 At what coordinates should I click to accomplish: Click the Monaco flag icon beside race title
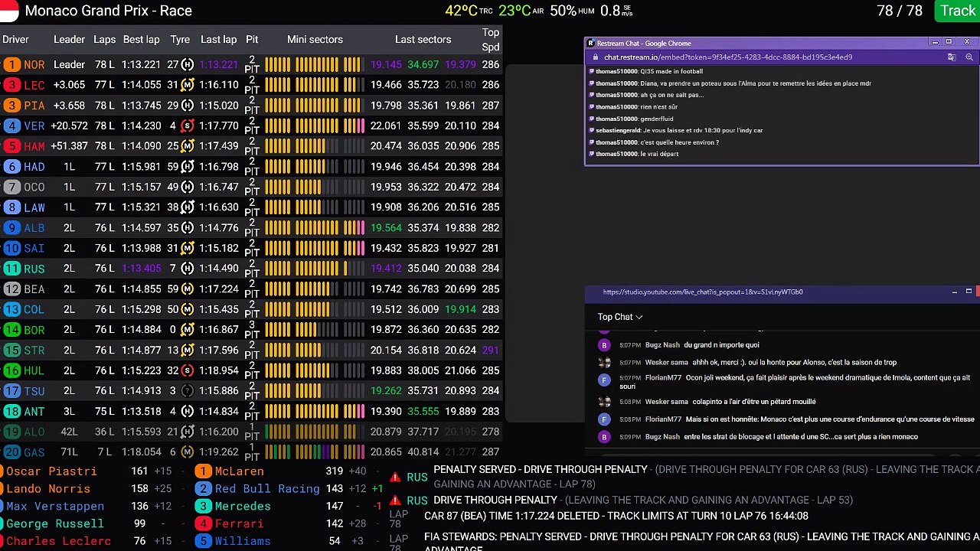point(9,11)
